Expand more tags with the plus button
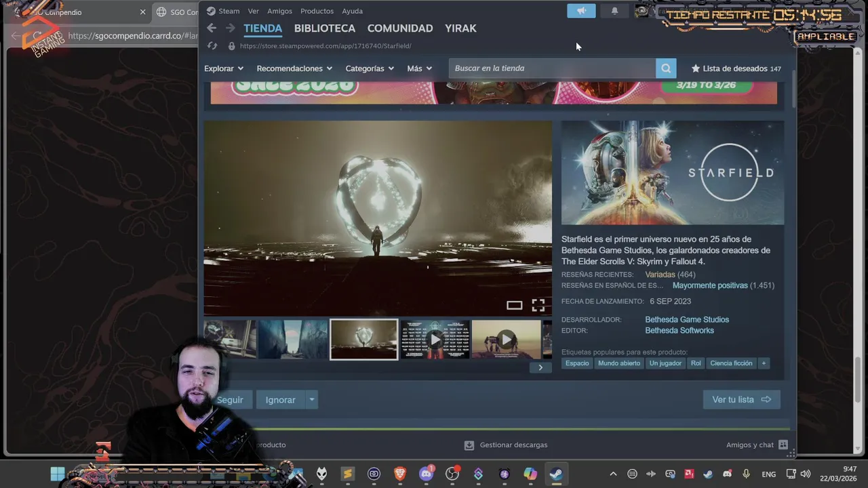Viewport: 868px width, 488px height. click(x=764, y=363)
